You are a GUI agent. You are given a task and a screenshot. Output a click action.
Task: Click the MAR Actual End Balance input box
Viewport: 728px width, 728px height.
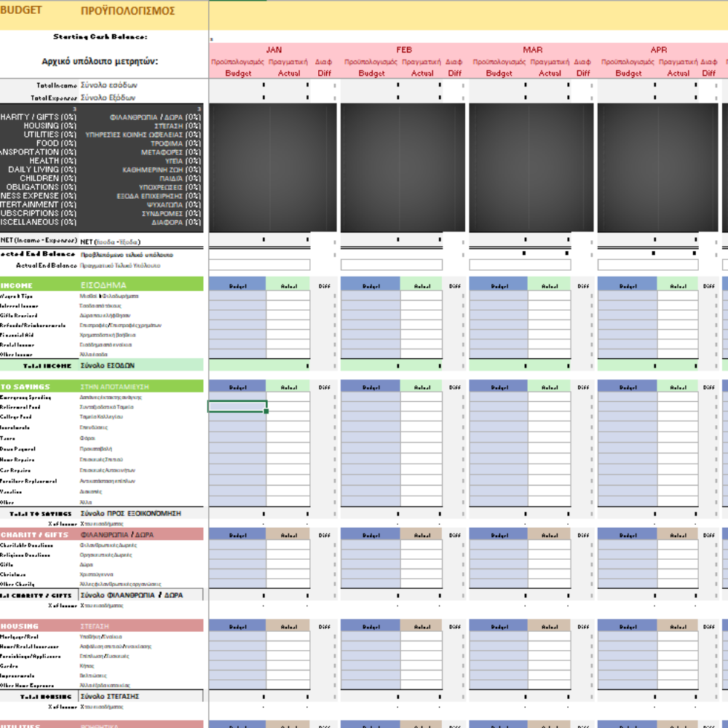pos(520,265)
